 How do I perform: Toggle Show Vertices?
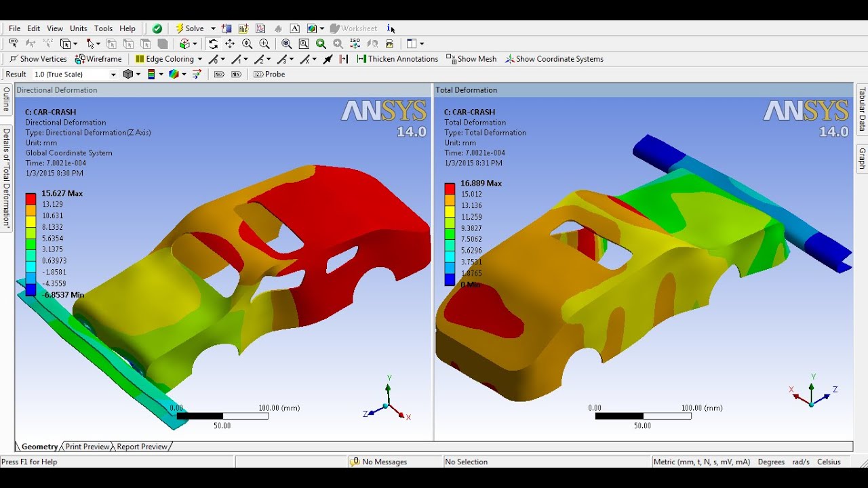click(x=38, y=59)
